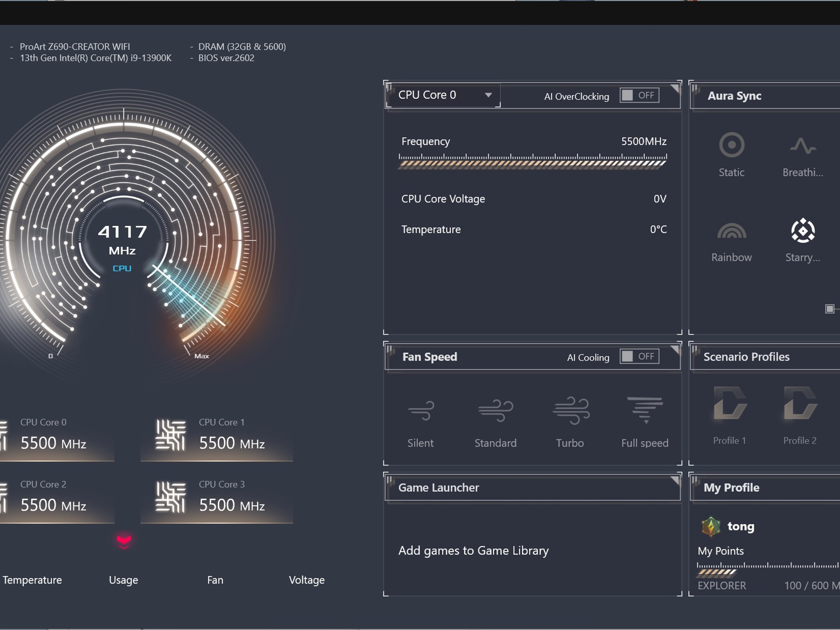Click the My Points label
The image size is (840, 630).
coord(721,551)
